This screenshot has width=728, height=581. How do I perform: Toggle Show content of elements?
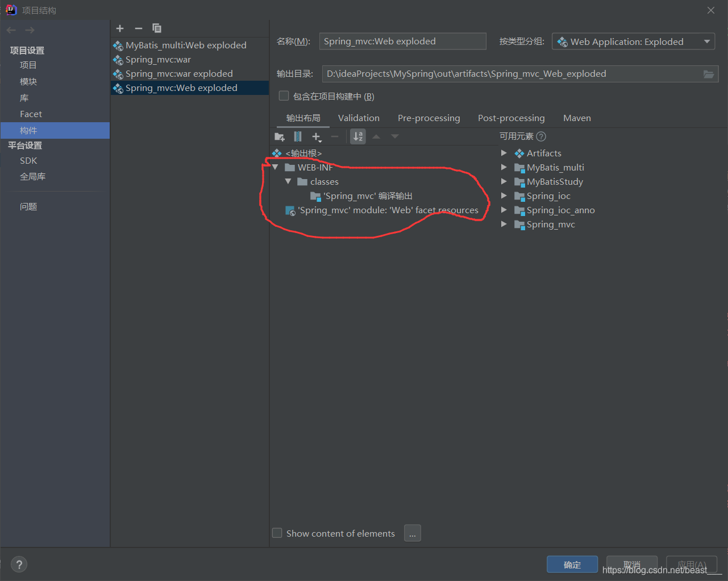click(x=277, y=533)
